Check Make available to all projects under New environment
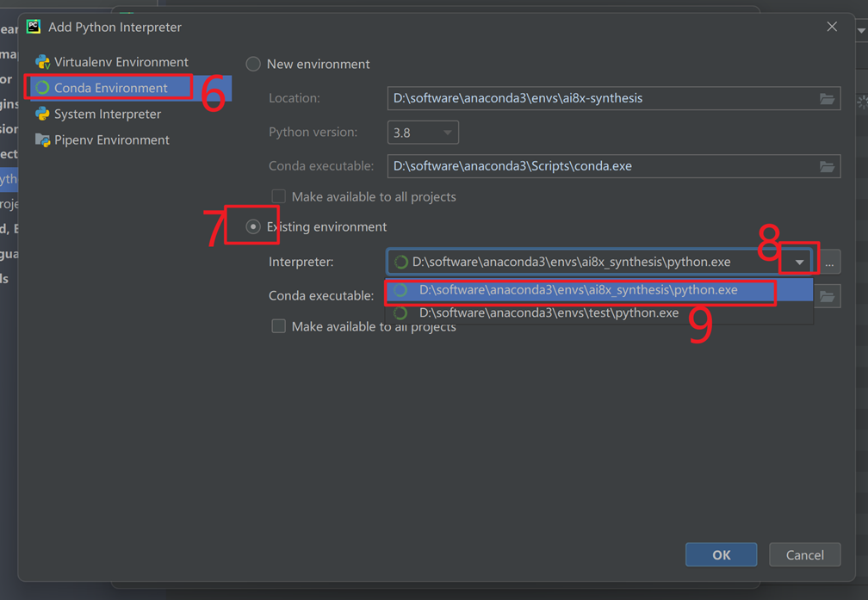Image resolution: width=868 pixels, height=600 pixels. (278, 196)
